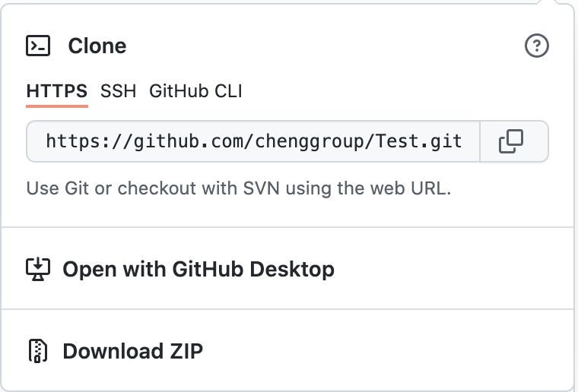Select the GitHub CLI tab
Screen dimensions: 578x392
(x=195, y=92)
